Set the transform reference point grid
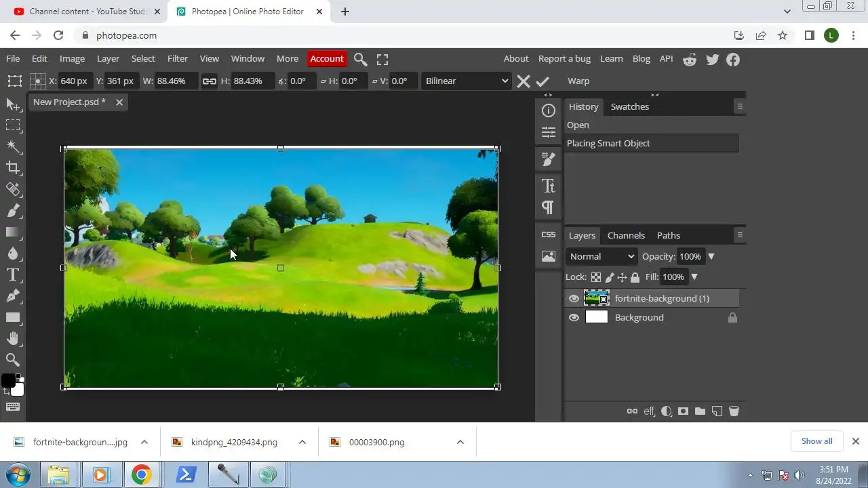868x488 pixels. [39, 81]
